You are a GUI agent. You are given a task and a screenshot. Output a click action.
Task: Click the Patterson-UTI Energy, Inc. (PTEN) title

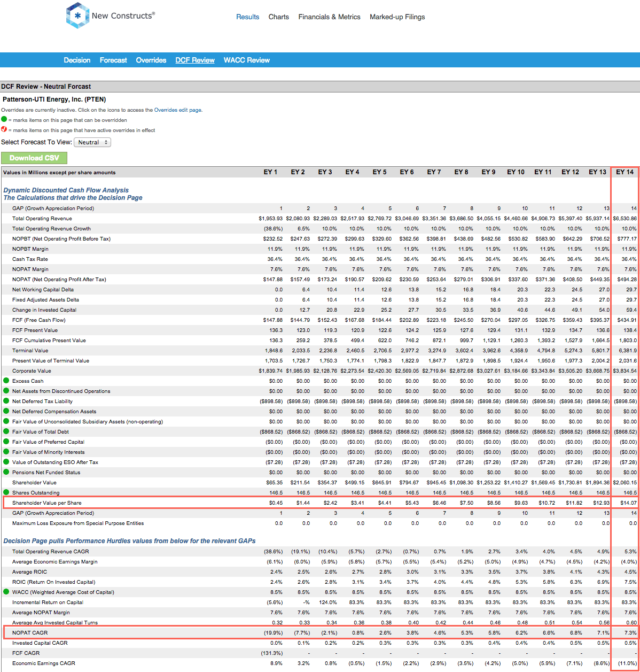[54, 99]
